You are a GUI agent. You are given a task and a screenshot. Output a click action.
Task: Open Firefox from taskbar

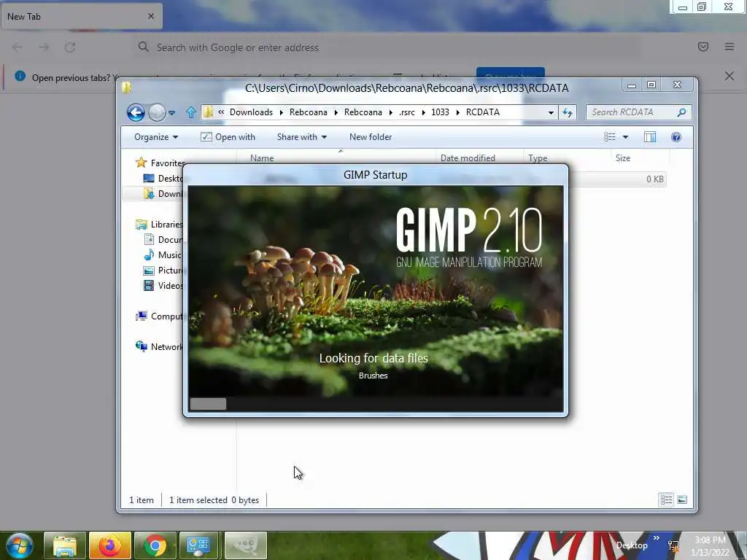click(110, 545)
